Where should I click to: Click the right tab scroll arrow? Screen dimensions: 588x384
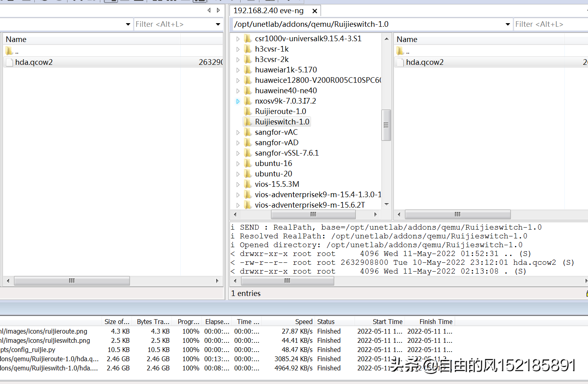pos(218,10)
